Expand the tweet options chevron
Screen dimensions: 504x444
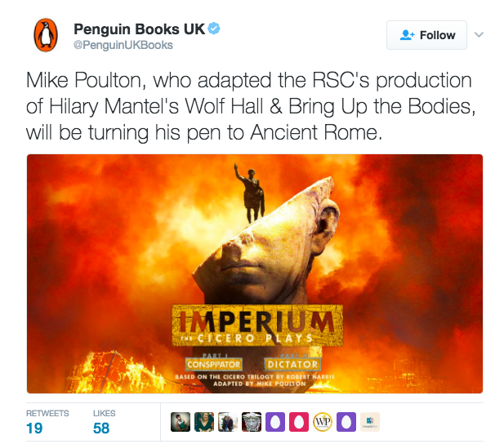tap(479, 34)
